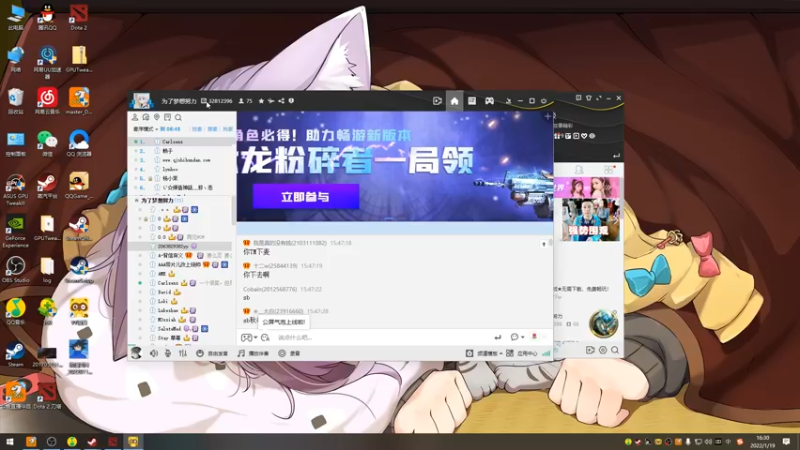Show the online member count 75
Image resolution: width=800 pixels, height=450 pixels.
(x=246, y=101)
